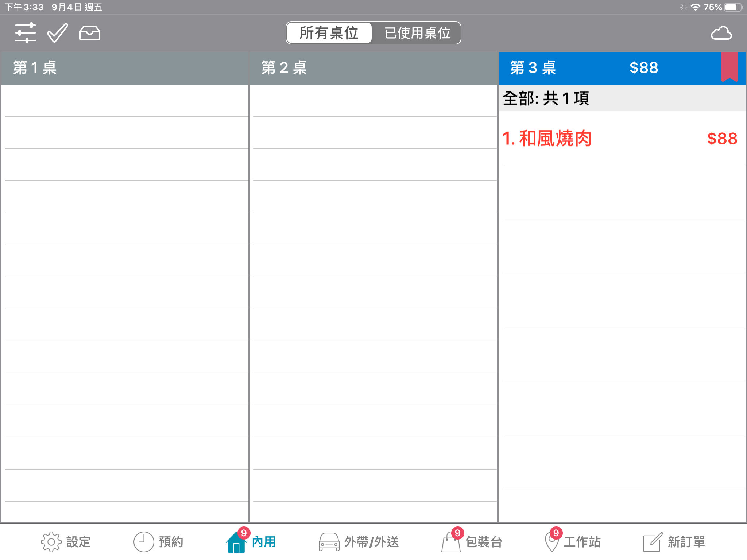The image size is (747, 560).
Task: Open 設定 gear settings tab
Action: click(66, 542)
